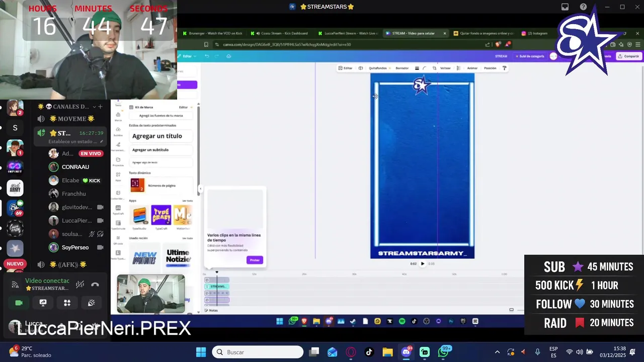
Task: Click user SoyPerseo in the voice channel
Action: (75, 247)
